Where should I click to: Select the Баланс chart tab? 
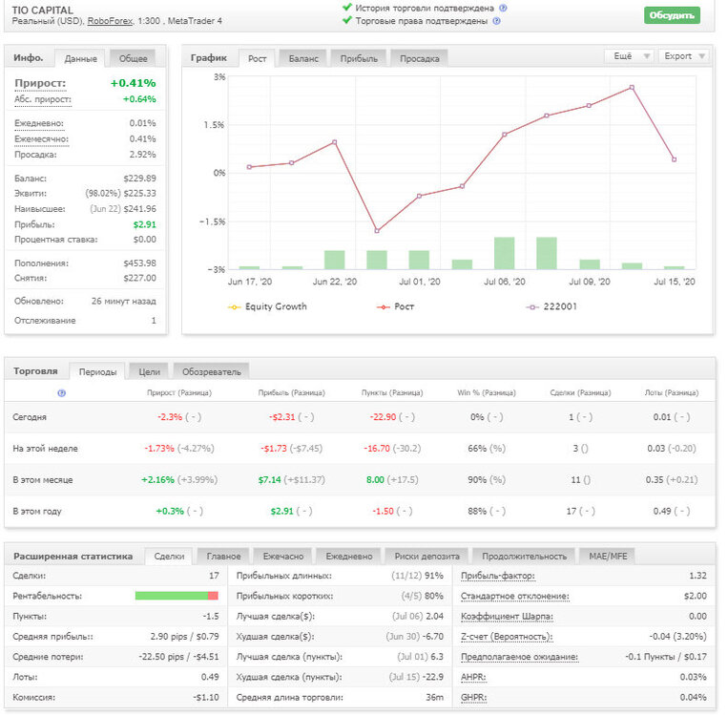[x=303, y=58]
